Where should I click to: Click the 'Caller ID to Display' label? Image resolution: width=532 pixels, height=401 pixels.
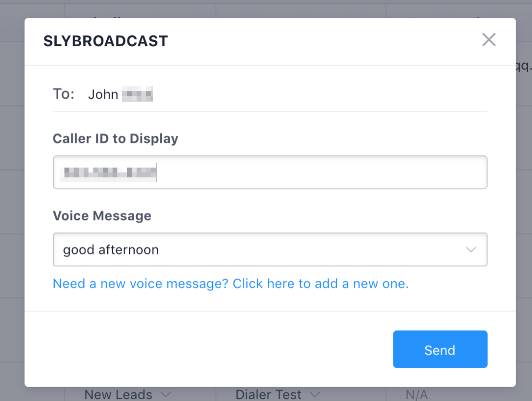(x=115, y=139)
